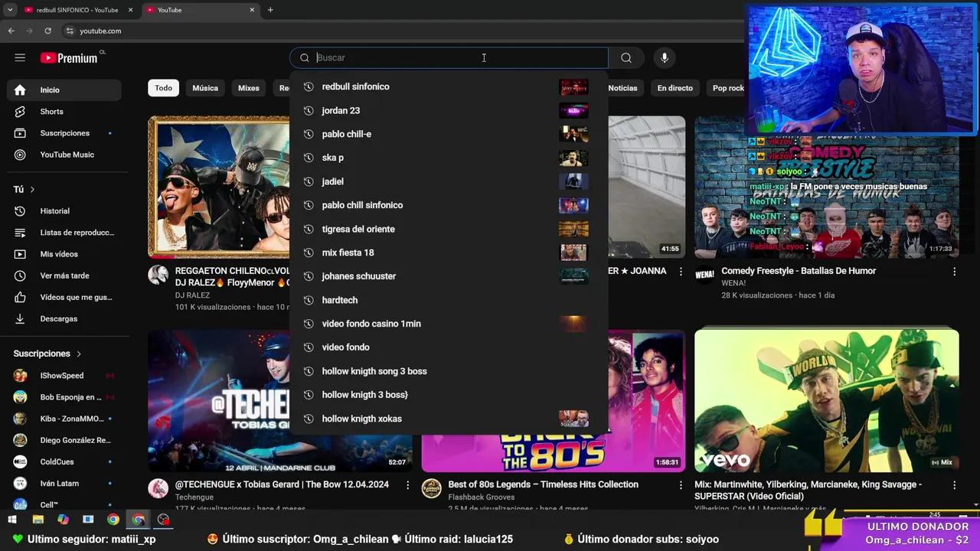Open options for TECHENGUE video
Viewport: 980px width, 551px height.
[407, 485]
